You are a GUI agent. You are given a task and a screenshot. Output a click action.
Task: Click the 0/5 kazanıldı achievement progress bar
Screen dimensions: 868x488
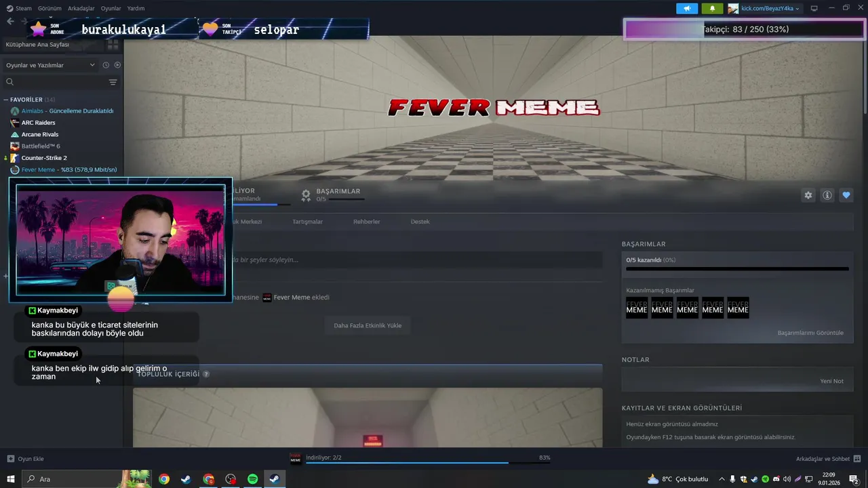point(737,269)
